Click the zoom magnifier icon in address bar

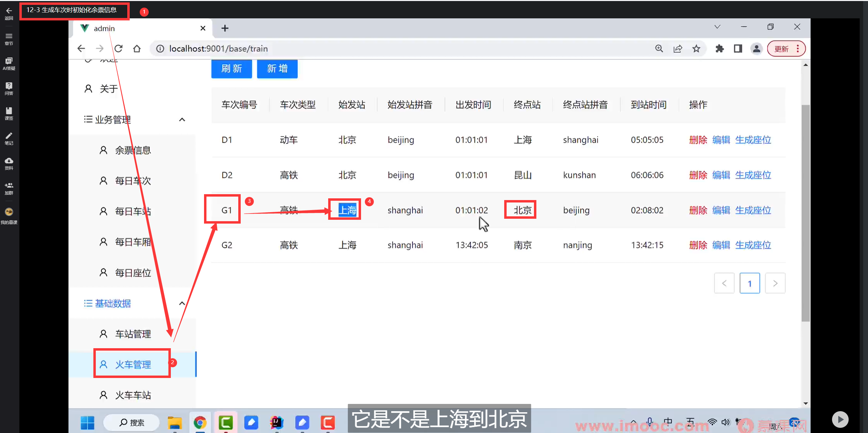pyautogui.click(x=659, y=48)
